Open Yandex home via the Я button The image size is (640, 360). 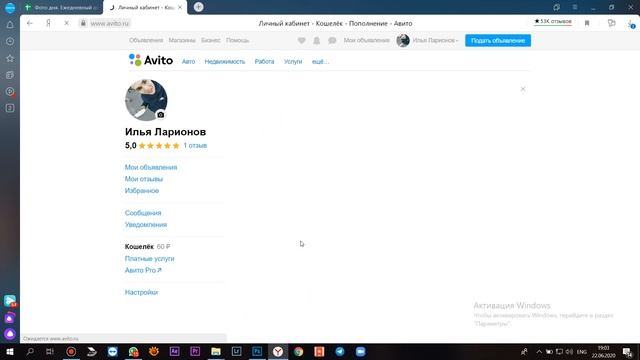click(x=48, y=23)
